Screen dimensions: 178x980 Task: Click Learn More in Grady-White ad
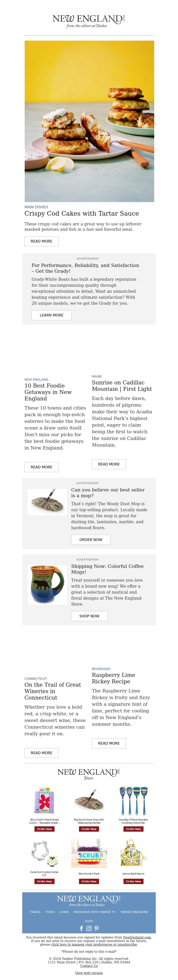51,315
